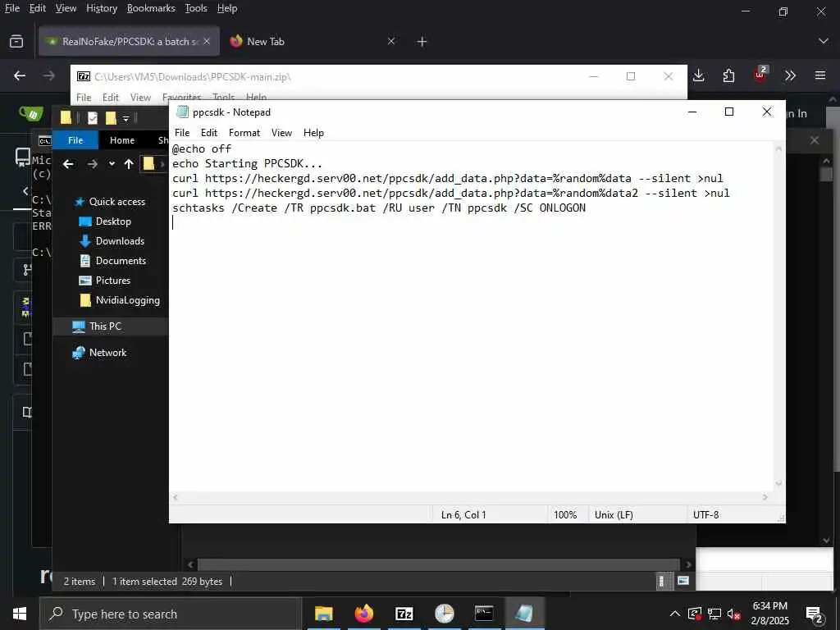Click the Firefox View icon
The width and height of the screenshot is (840, 630).
(x=16, y=41)
